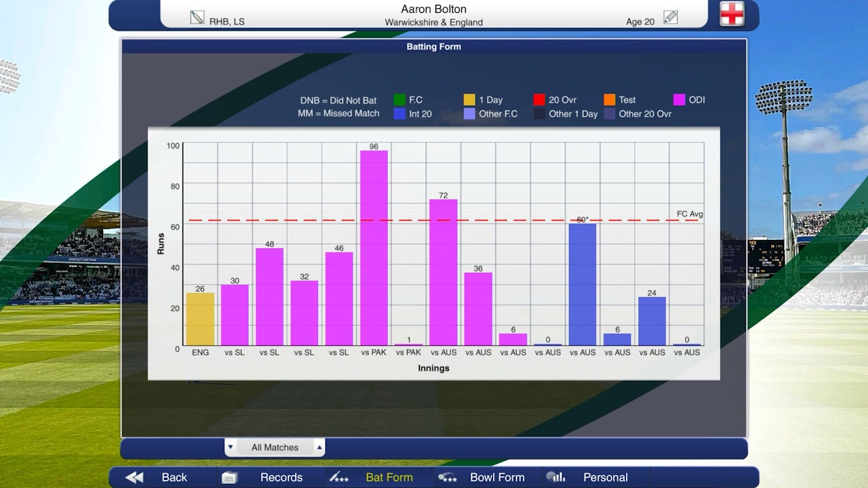Open the Records screen
This screenshot has width=868, height=488.
[x=281, y=477]
